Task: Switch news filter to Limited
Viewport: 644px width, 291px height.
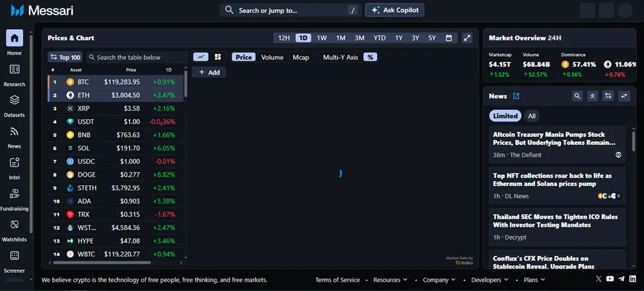Action: (x=505, y=116)
